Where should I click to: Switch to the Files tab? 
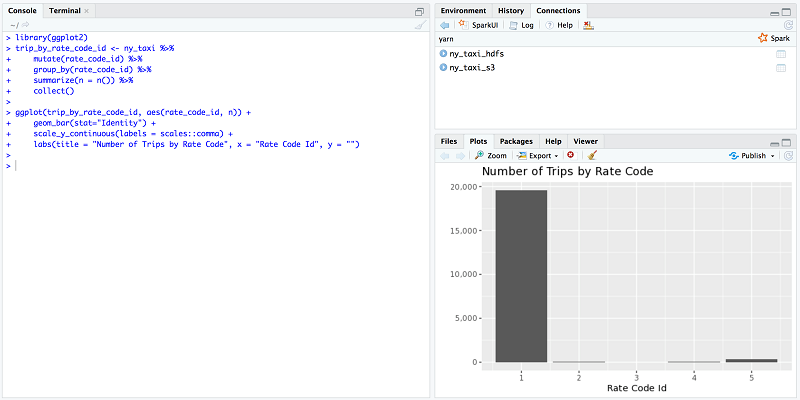point(448,141)
